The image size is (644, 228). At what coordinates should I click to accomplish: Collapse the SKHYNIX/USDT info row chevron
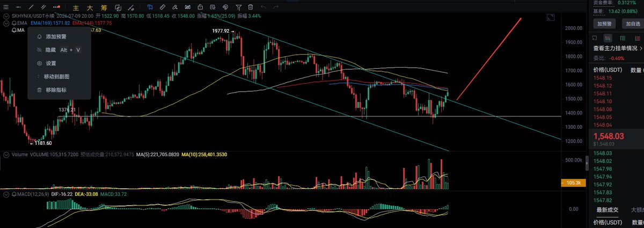6,17
